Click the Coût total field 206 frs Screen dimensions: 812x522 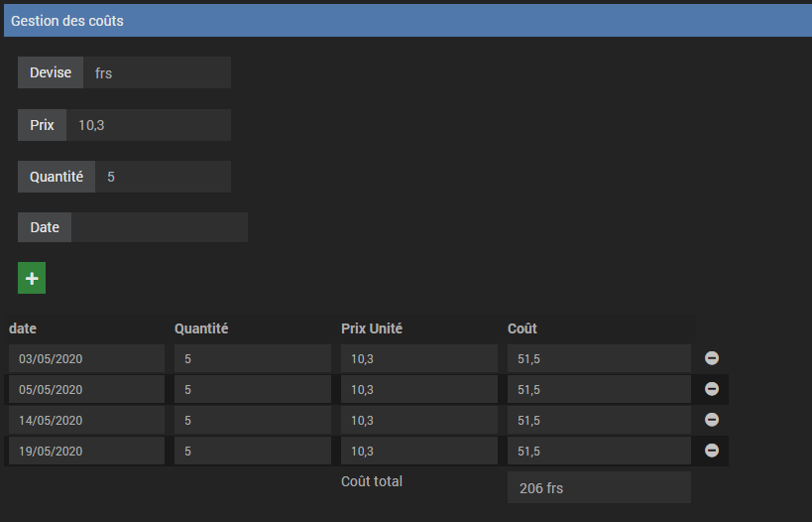tap(599, 487)
